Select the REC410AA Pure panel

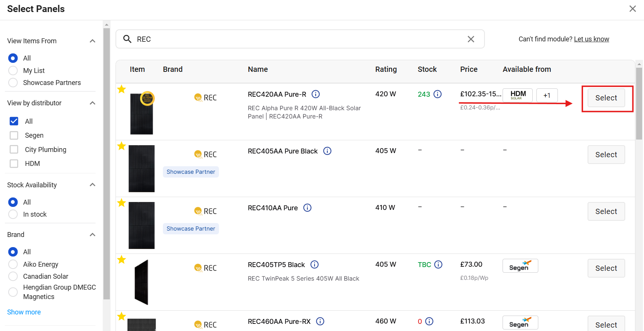606,211
